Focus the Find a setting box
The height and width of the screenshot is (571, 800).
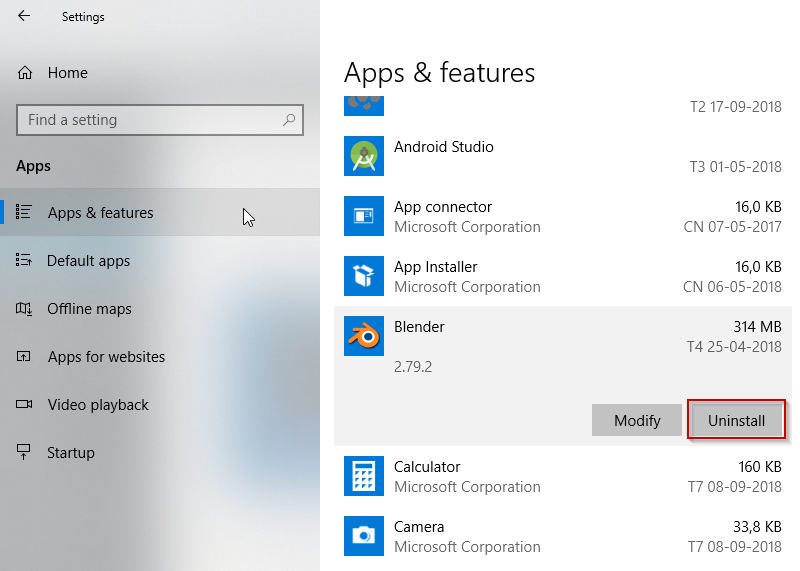coord(160,120)
